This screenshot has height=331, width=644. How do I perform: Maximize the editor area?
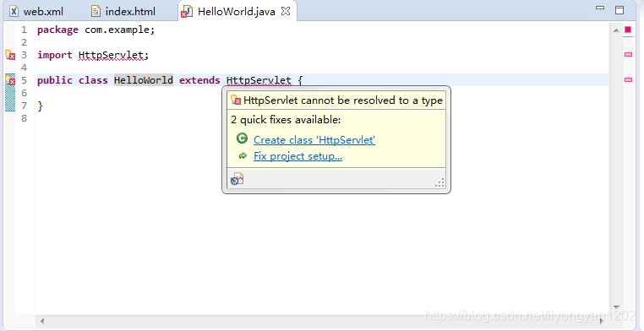619,11
